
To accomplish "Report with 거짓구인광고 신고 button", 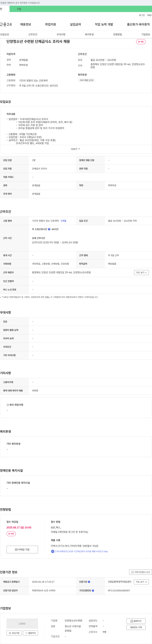I will point(140,572).
